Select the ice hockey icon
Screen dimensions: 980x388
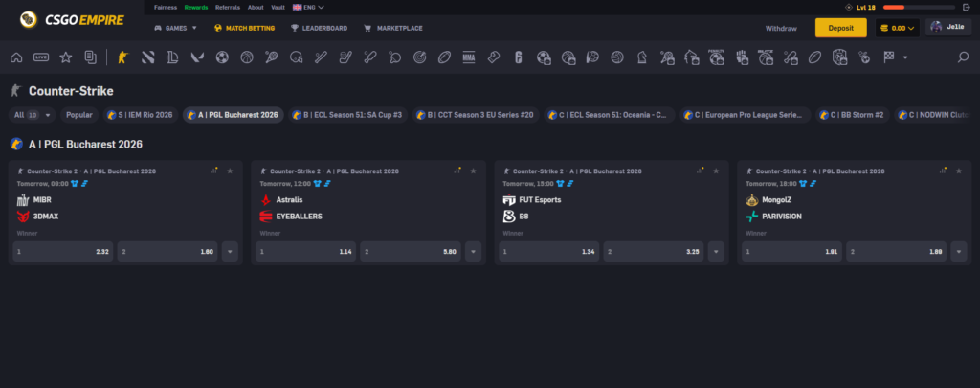tap(345, 57)
